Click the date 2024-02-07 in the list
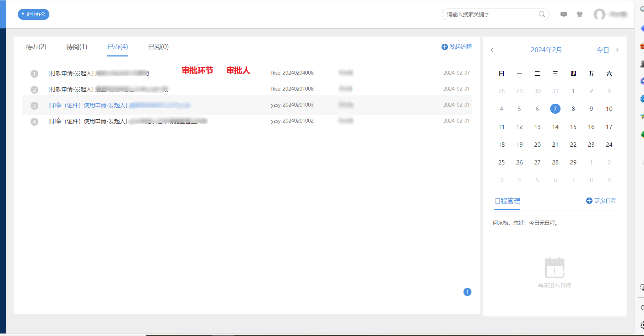Image resolution: width=644 pixels, height=336 pixels. (x=456, y=73)
